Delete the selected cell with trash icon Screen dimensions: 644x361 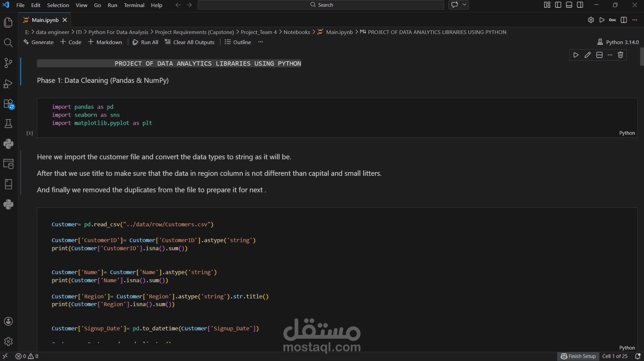click(x=620, y=55)
